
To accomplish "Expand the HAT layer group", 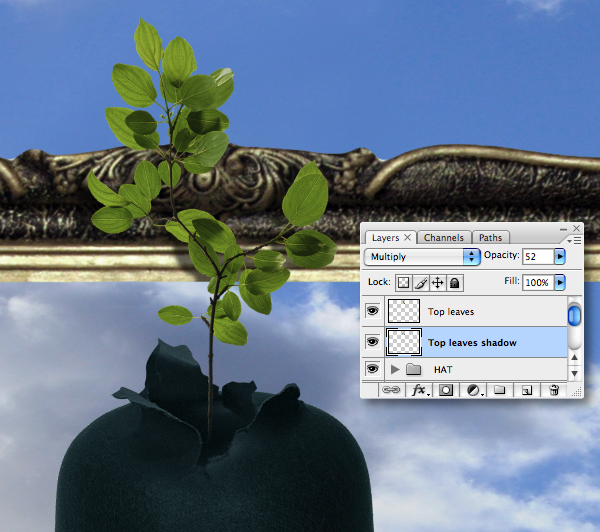I will coord(395,369).
